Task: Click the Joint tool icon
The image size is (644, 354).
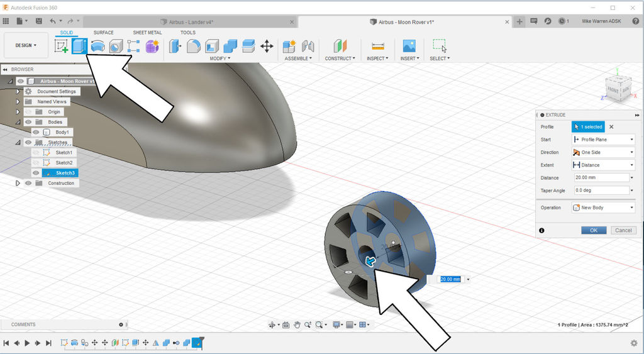Action: pos(308,46)
